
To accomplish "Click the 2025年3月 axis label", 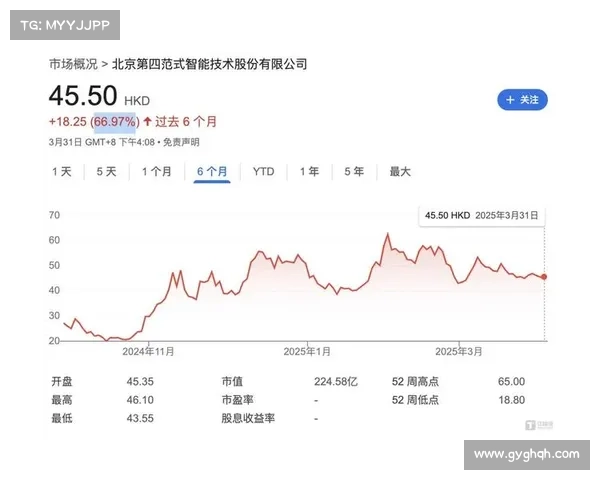I will pyautogui.click(x=459, y=352).
